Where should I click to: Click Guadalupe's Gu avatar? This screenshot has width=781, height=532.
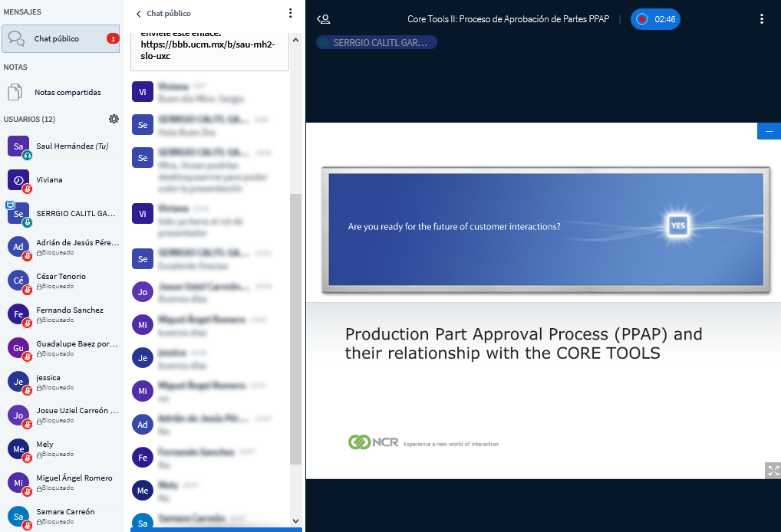(x=18, y=348)
